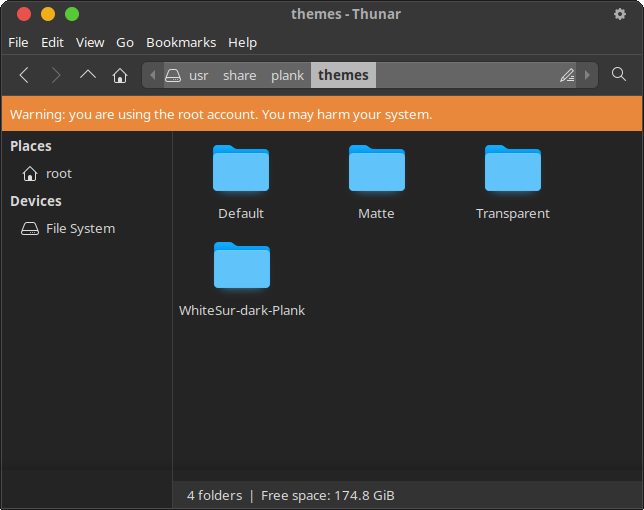Click the Places sidebar heading

[31, 146]
